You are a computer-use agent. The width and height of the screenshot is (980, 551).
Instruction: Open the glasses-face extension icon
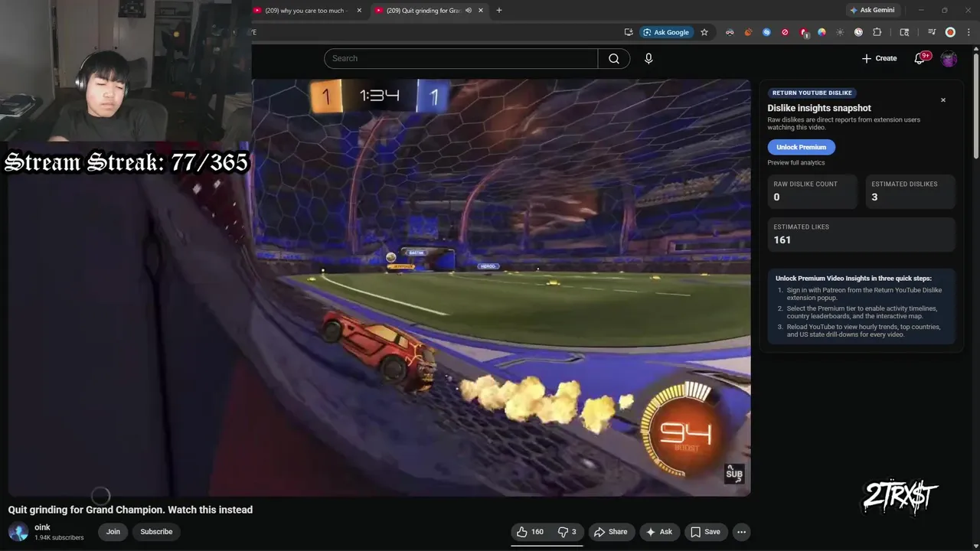730,32
